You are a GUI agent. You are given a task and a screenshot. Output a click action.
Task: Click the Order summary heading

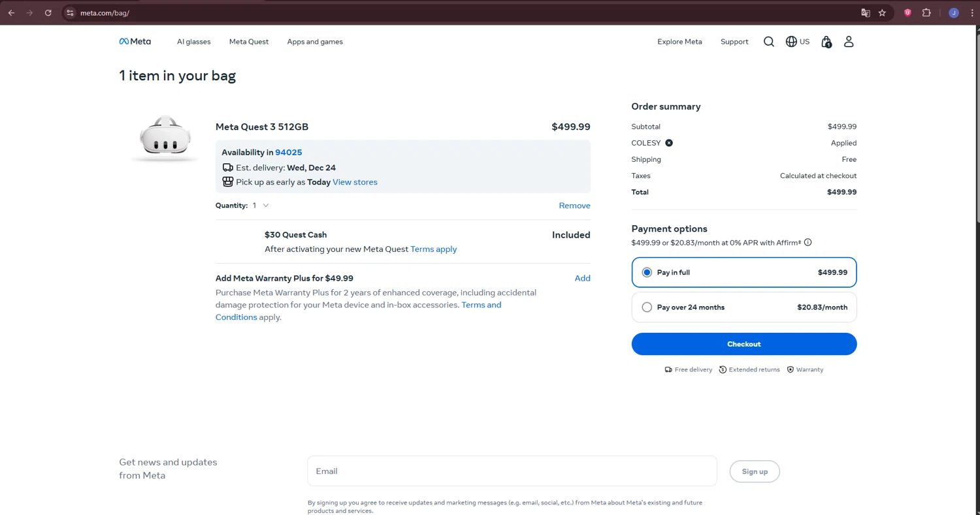tap(666, 106)
